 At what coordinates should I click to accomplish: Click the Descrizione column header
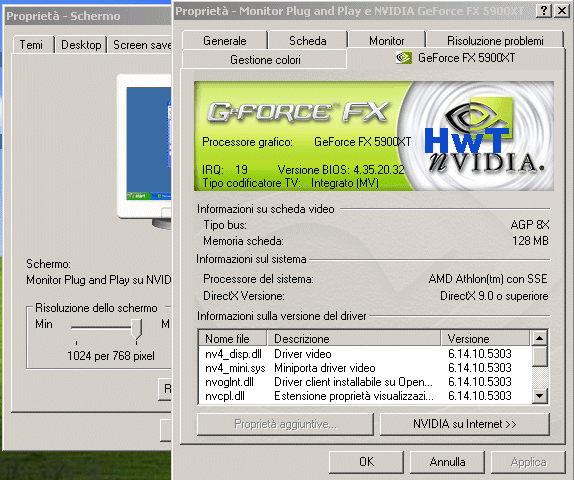[x=354, y=338]
